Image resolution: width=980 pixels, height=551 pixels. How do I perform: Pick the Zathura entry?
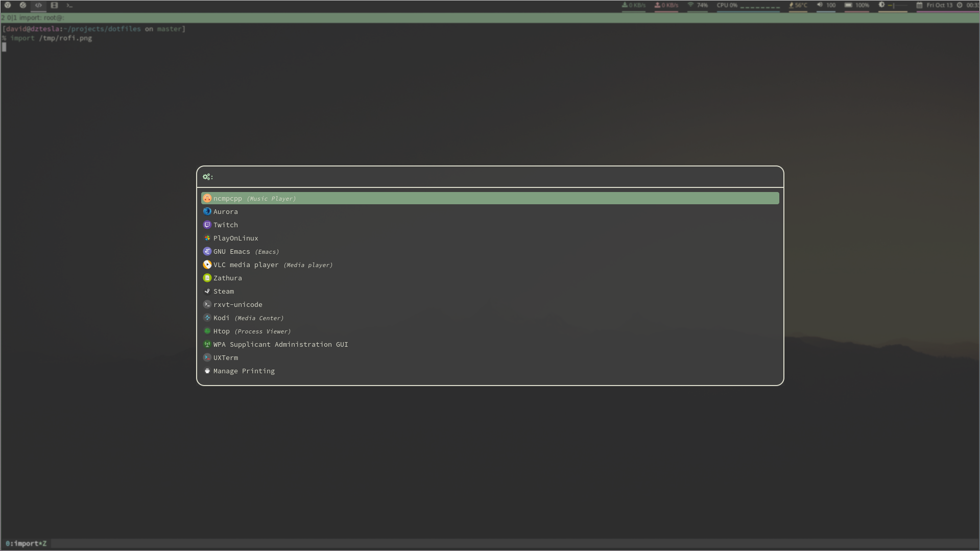490,278
